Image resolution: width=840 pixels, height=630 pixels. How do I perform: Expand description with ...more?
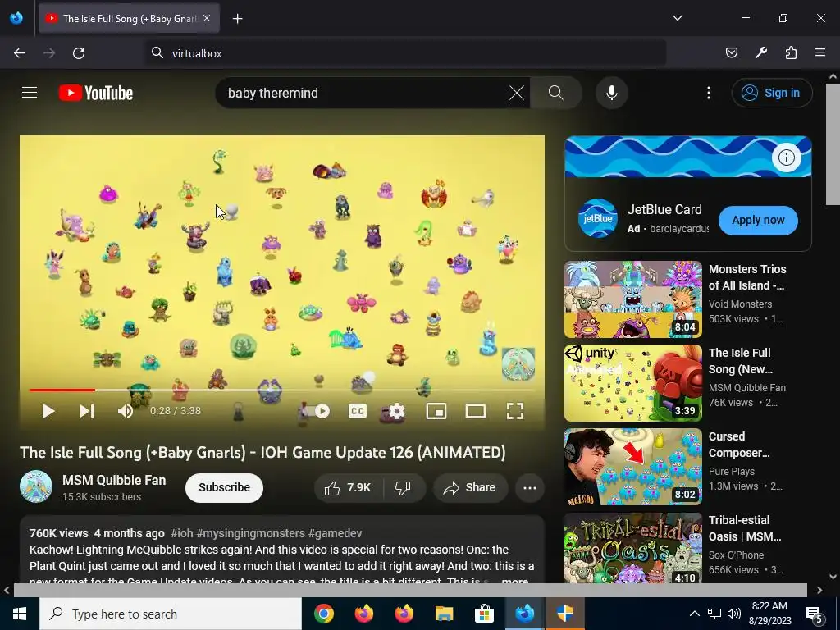(515, 581)
